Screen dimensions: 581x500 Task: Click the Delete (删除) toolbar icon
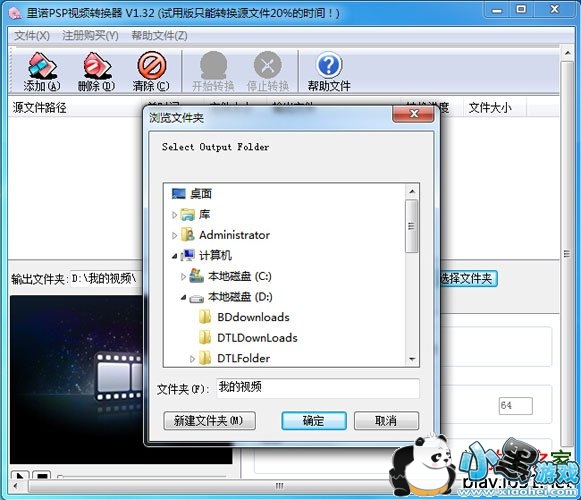96,72
